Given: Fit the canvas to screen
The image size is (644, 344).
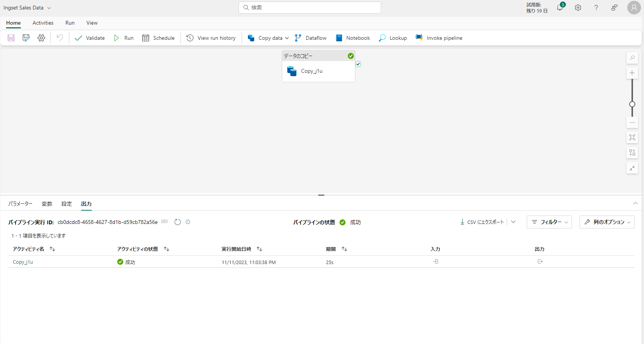Looking at the screenshot, I should coord(632,138).
